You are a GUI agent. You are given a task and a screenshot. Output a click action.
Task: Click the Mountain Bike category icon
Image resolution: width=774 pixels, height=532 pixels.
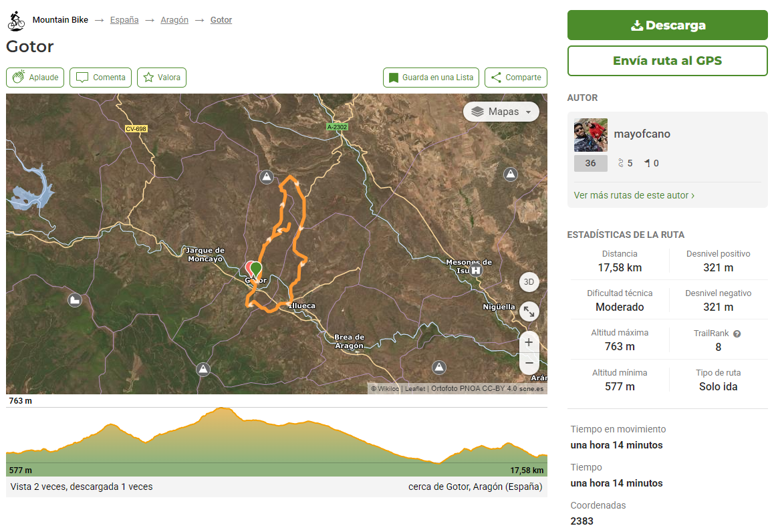click(x=16, y=21)
